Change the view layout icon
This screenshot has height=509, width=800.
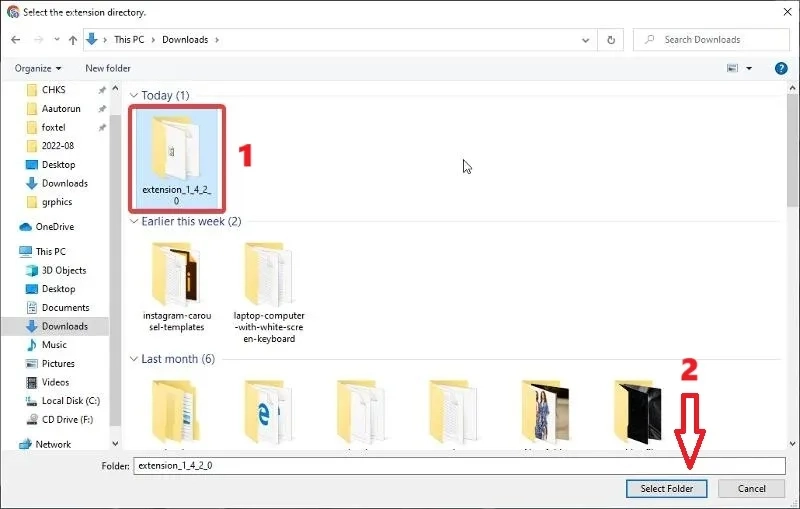click(x=732, y=68)
